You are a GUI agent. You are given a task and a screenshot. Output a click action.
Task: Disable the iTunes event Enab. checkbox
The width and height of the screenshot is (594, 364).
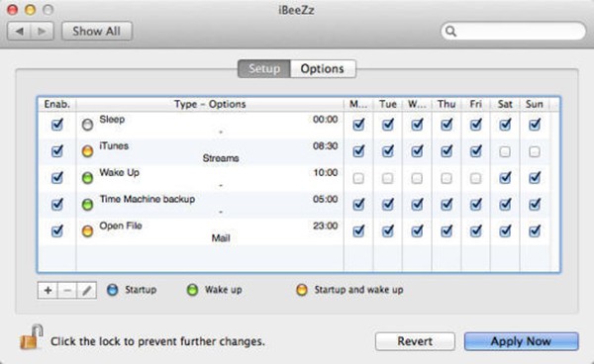(x=57, y=151)
